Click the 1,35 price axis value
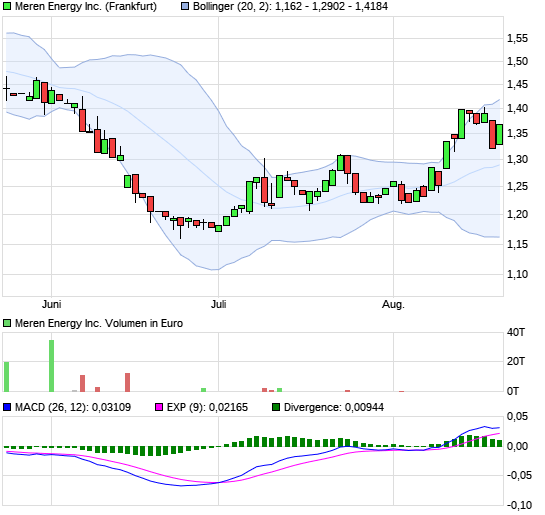Viewport: 545px width, 515px height. pos(517,133)
